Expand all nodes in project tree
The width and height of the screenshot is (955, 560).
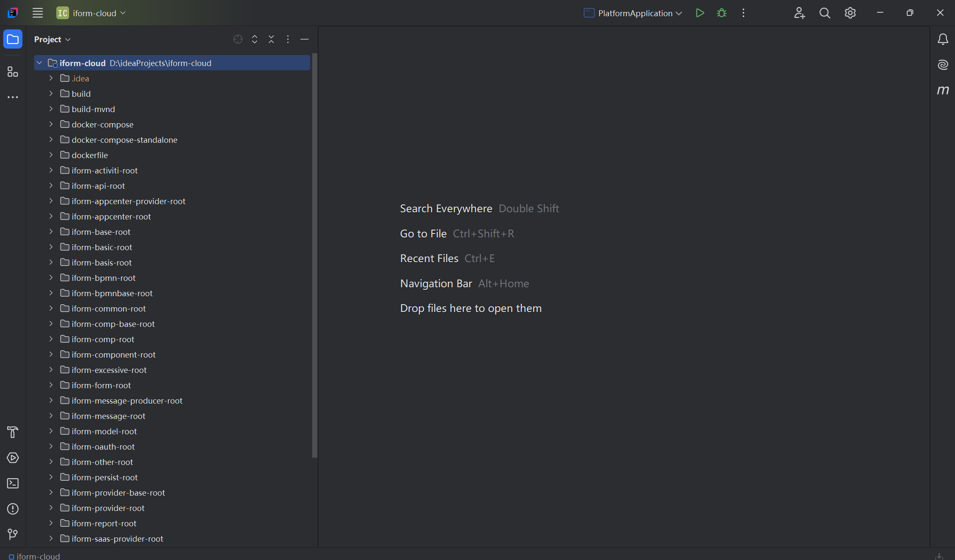[x=255, y=39]
